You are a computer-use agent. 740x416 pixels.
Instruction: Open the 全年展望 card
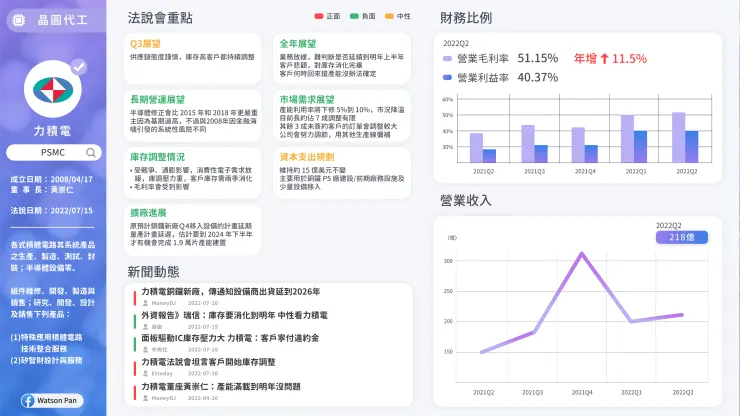(x=342, y=59)
